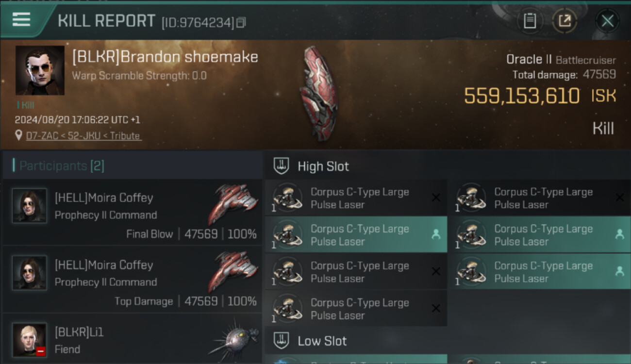
Task: Open the D7-ZAC < 52-JKU < Tribute location link
Action: 83,136
